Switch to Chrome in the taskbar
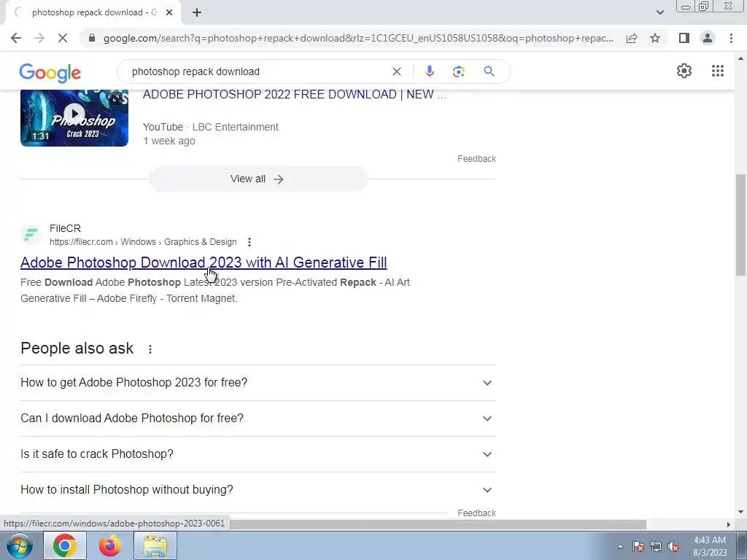 (64, 545)
